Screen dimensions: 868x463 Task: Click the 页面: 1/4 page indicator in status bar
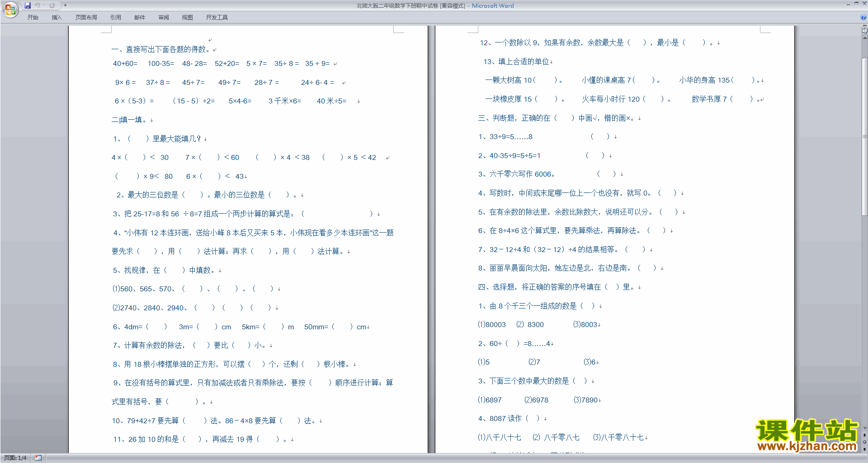pos(15,458)
